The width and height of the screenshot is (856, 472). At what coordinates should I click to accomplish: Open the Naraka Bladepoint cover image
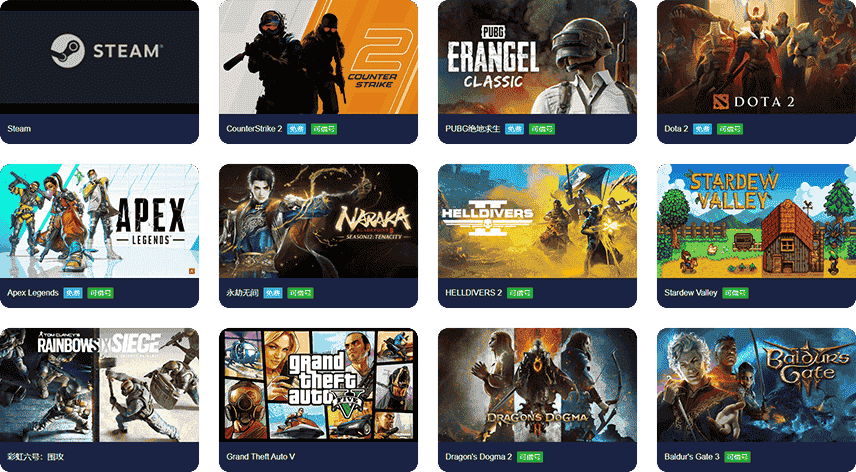point(318,221)
